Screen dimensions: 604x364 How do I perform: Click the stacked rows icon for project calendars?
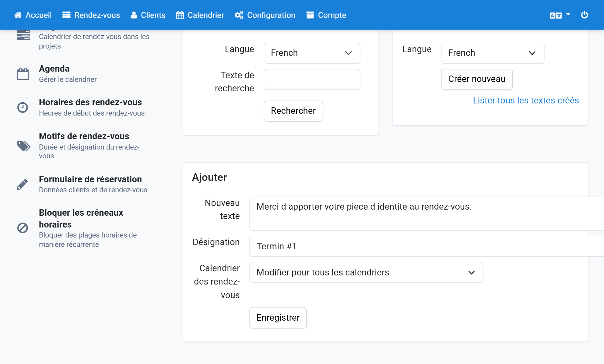tap(23, 35)
